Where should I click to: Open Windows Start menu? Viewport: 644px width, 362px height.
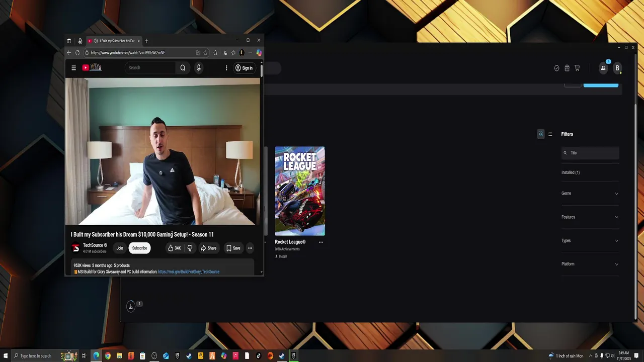pos(5,356)
